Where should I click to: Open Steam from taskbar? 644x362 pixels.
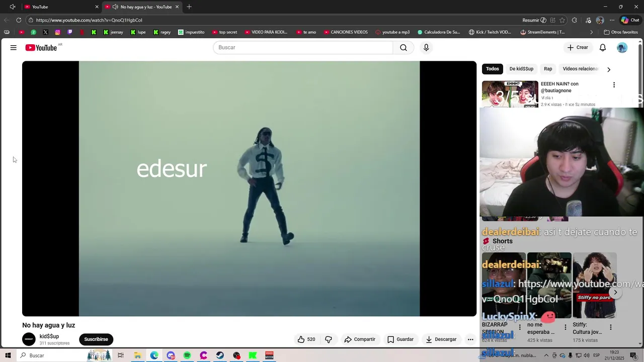click(x=220, y=355)
